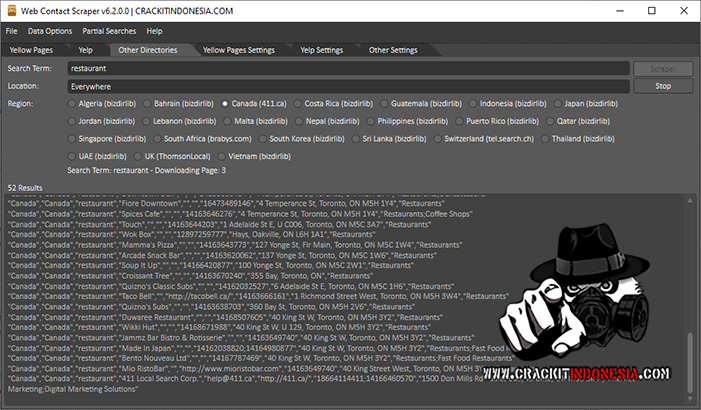Open the Yelp Settings tab
Screen dimensions: 701x410
click(321, 49)
